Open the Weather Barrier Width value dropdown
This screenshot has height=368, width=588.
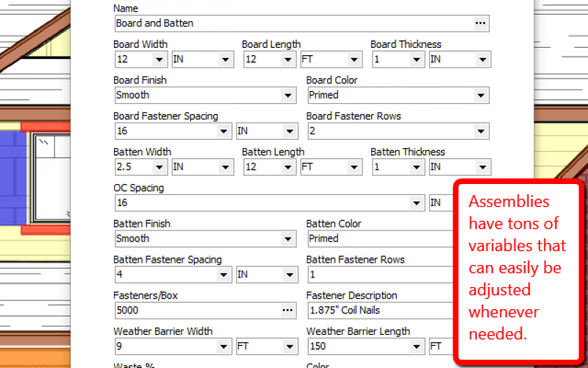tap(223, 346)
